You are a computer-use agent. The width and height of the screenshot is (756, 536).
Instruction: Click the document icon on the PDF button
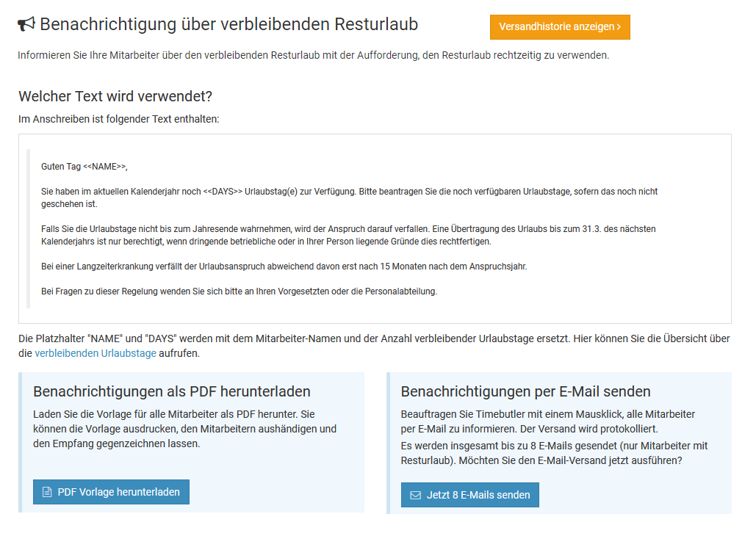click(x=47, y=492)
